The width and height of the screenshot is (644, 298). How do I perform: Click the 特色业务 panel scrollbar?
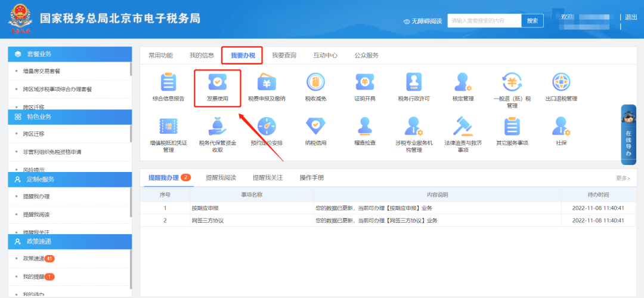(131, 133)
